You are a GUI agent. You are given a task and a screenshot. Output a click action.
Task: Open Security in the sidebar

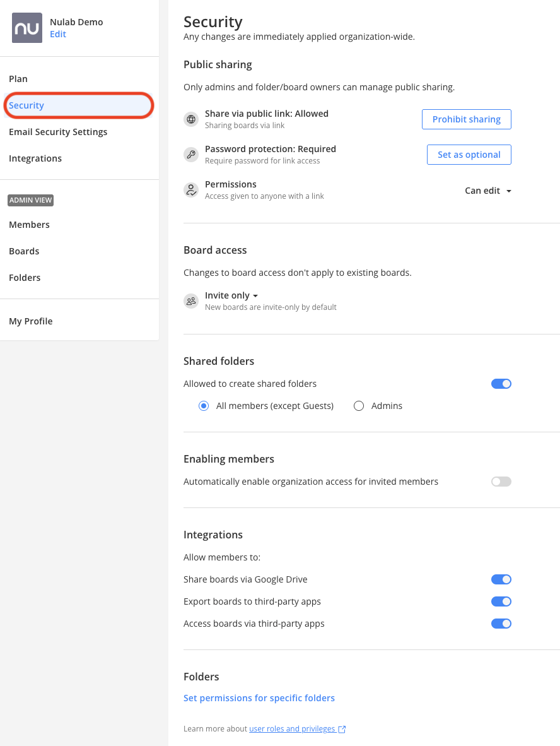click(x=79, y=105)
